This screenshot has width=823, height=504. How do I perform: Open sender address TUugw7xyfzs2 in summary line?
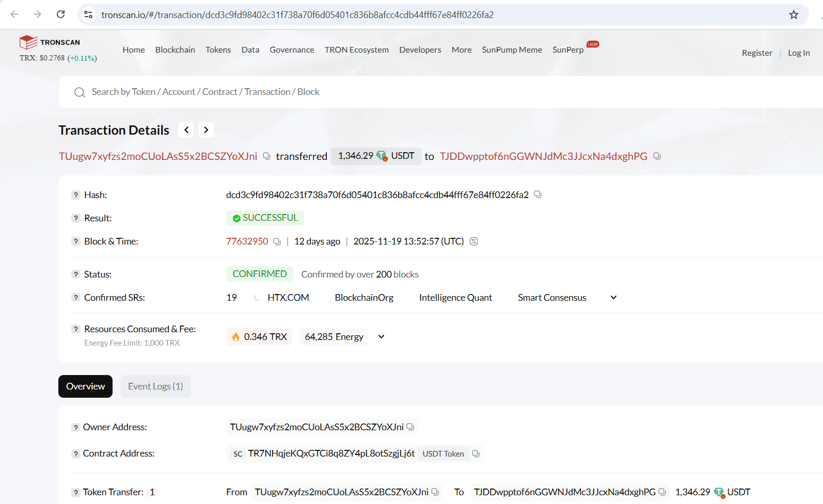pos(158,156)
